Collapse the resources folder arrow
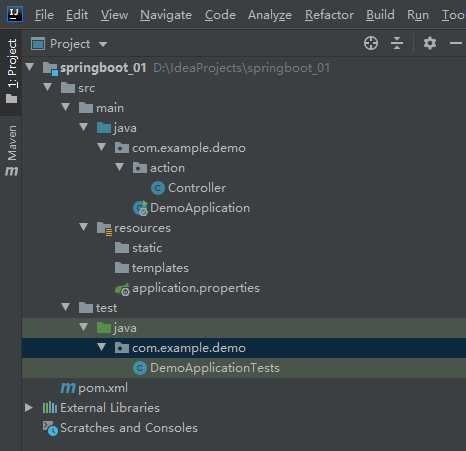The width and height of the screenshot is (466, 451). 83,227
